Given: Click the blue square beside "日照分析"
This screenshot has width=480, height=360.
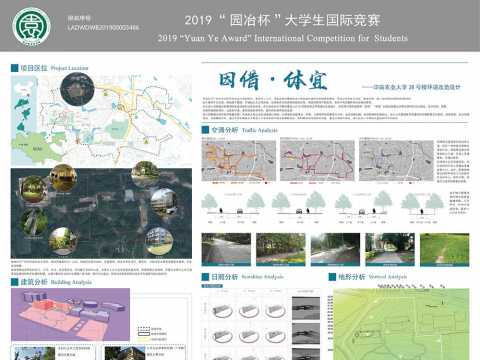Looking at the screenshot, I should (x=205, y=277).
